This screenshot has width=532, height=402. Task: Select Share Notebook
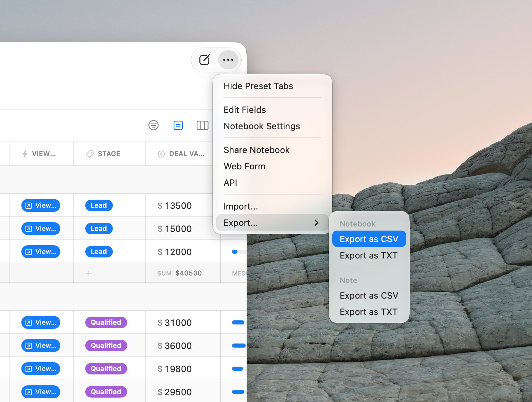click(x=272, y=150)
